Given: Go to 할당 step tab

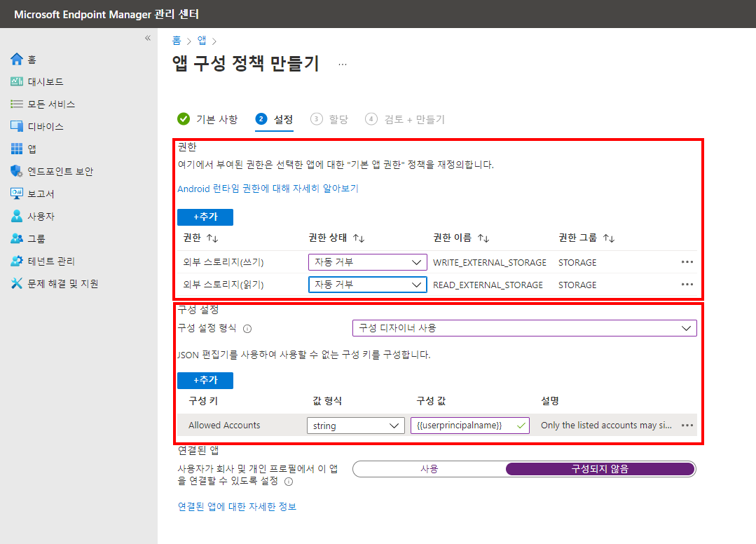Looking at the screenshot, I should pyautogui.click(x=329, y=119).
